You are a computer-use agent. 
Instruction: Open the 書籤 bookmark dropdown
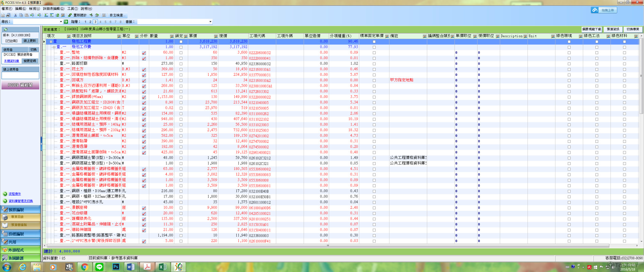coord(210,22)
